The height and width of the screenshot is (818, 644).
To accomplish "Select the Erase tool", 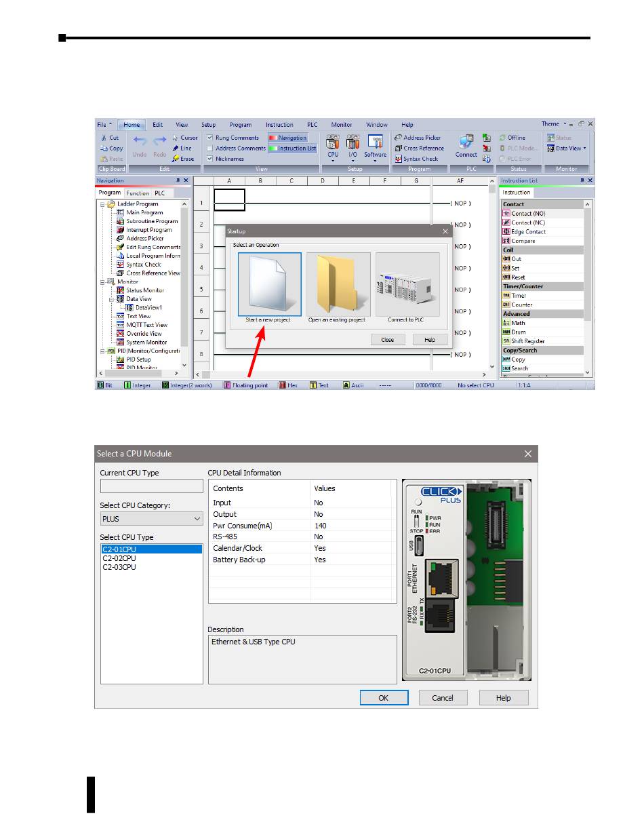I will click(183, 159).
